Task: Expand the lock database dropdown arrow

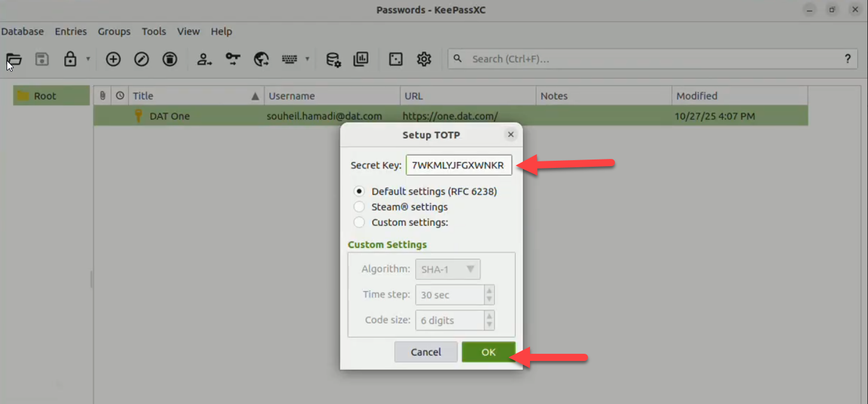Action: pyautogui.click(x=88, y=59)
